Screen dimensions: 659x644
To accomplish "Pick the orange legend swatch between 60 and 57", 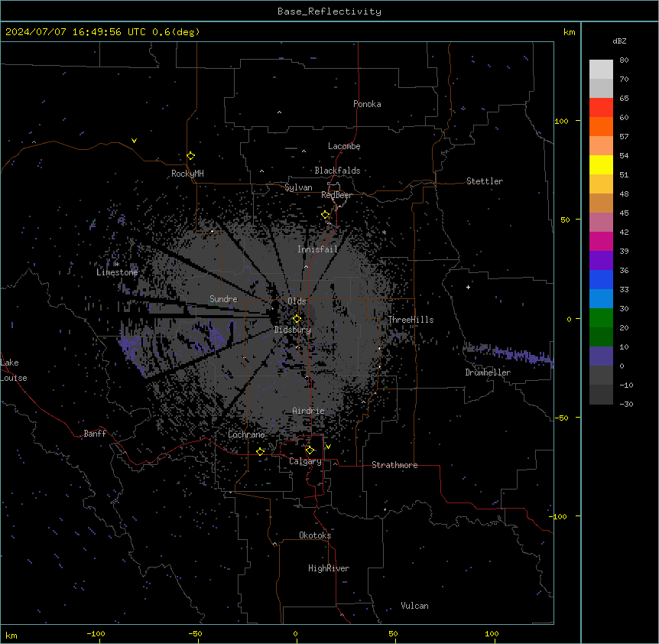I will pyautogui.click(x=601, y=126).
